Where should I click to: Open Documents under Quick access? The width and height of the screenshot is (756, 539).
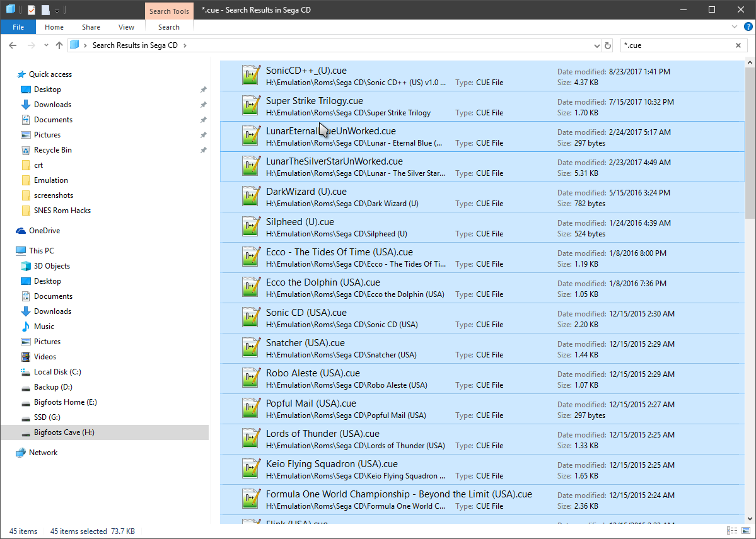(x=53, y=120)
